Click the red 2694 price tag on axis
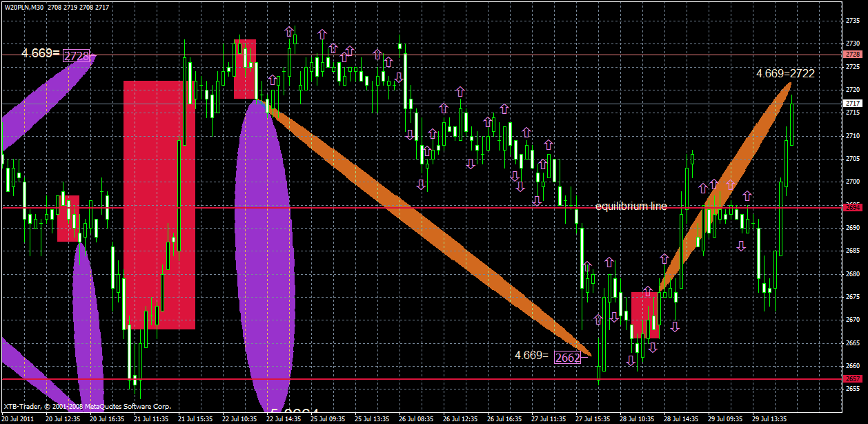This screenshot has width=868, height=424. [x=852, y=207]
